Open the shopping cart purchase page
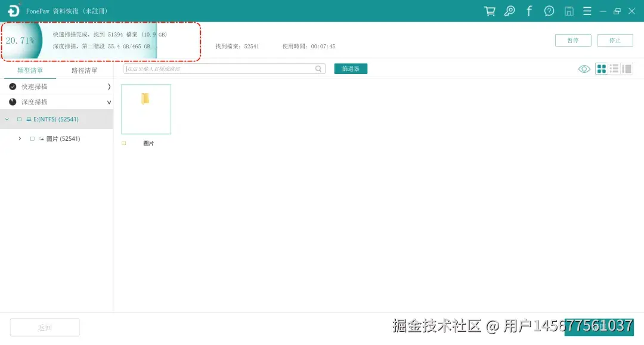Image resolution: width=644 pixels, height=345 pixels. coord(490,11)
